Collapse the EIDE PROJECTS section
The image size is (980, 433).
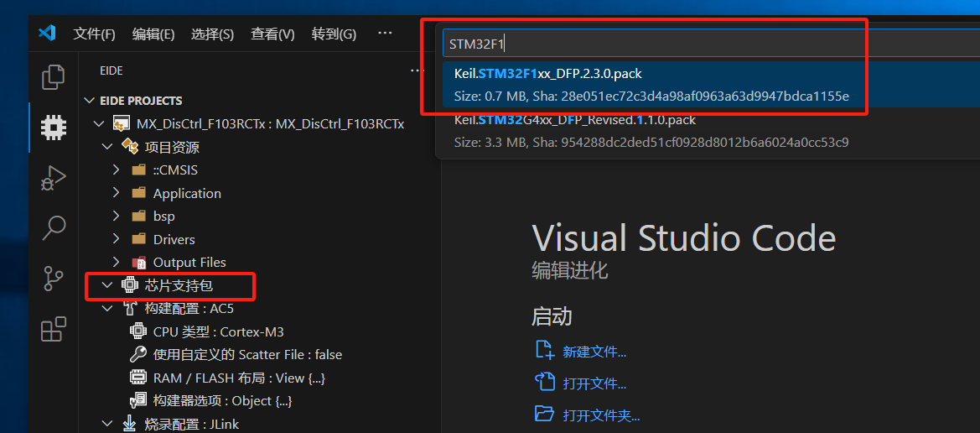[x=90, y=101]
